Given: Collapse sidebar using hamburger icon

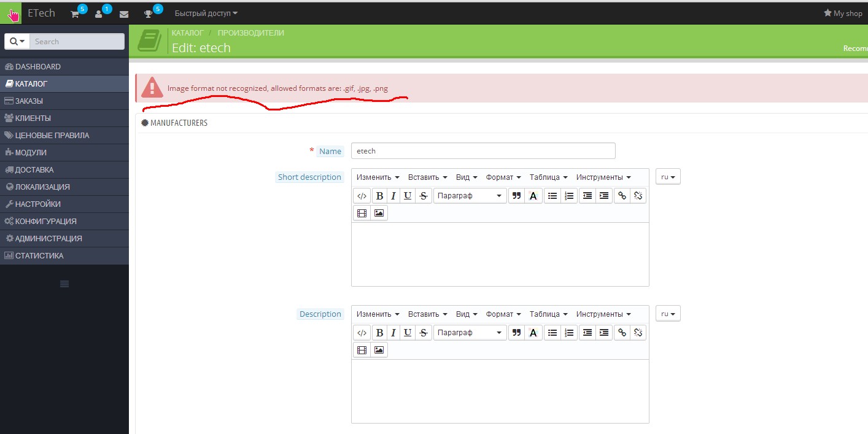Looking at the screenshot, I should (x=64, y=284).
